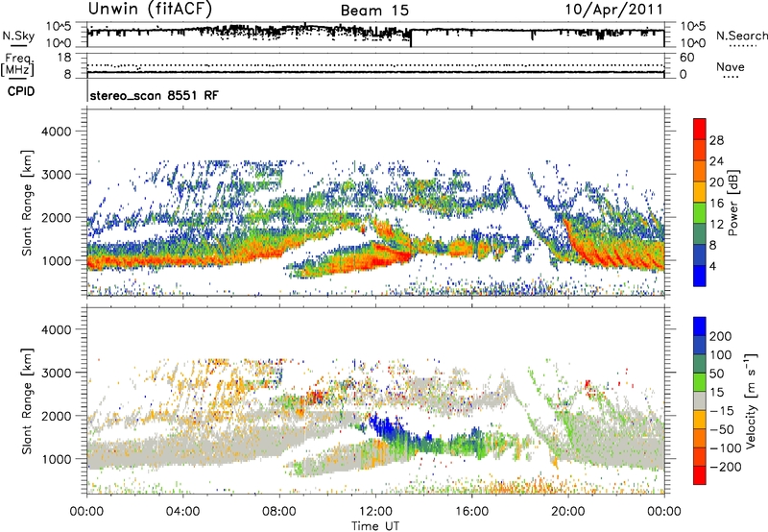Click the "CPID" row label
The height and width of the screenshot is (532, 768).
21,91
